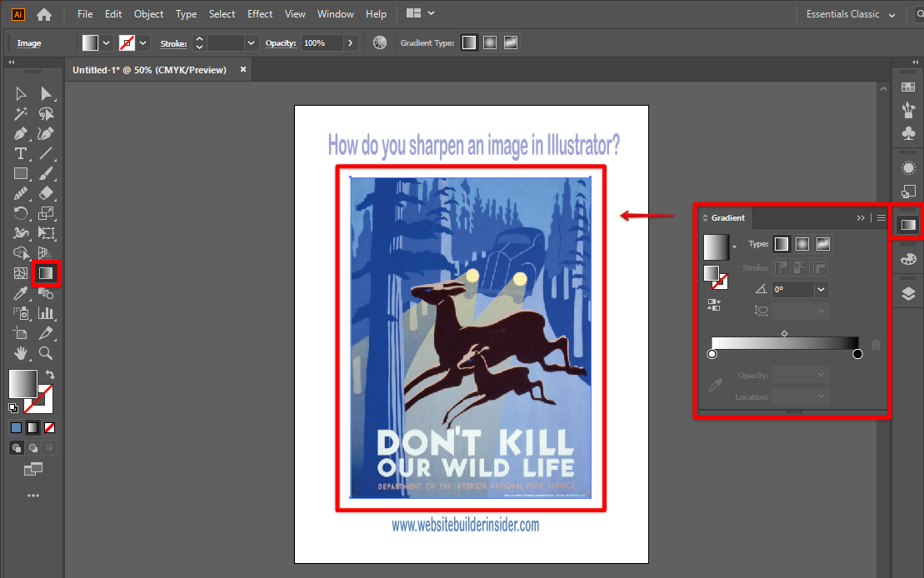Enable Freeform Gradient type in Gradient panel
Image resolution: width=924 pixels, height=578 pixels.
tap(822, 244)
